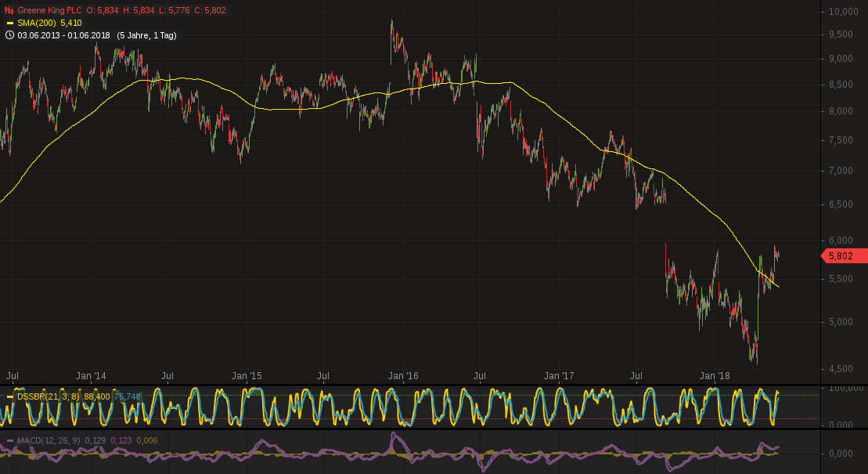The width and height of the screenshot is (868, 474).
Task: Click the candlestick chart icon beside Greene King PLC
Action: point(8,11)
